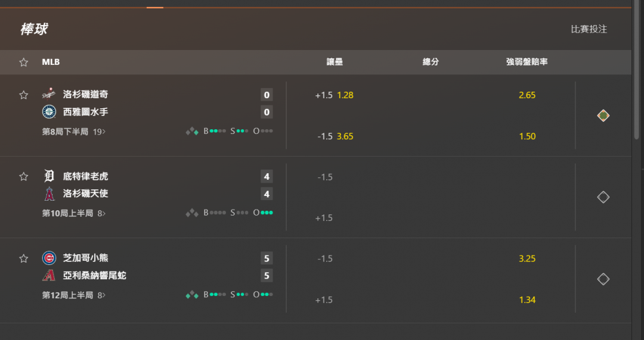This screenshot has height=340, width=644.
Task: Select the highlighted tab at top
Action: (155, 7)
